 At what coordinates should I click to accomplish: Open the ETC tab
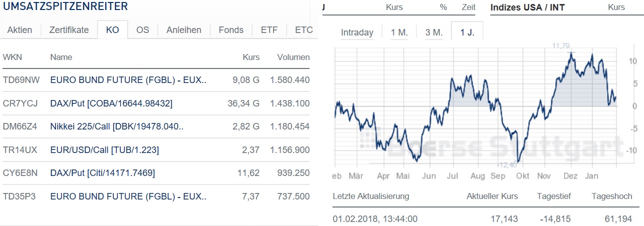click(x=304, y=30)
